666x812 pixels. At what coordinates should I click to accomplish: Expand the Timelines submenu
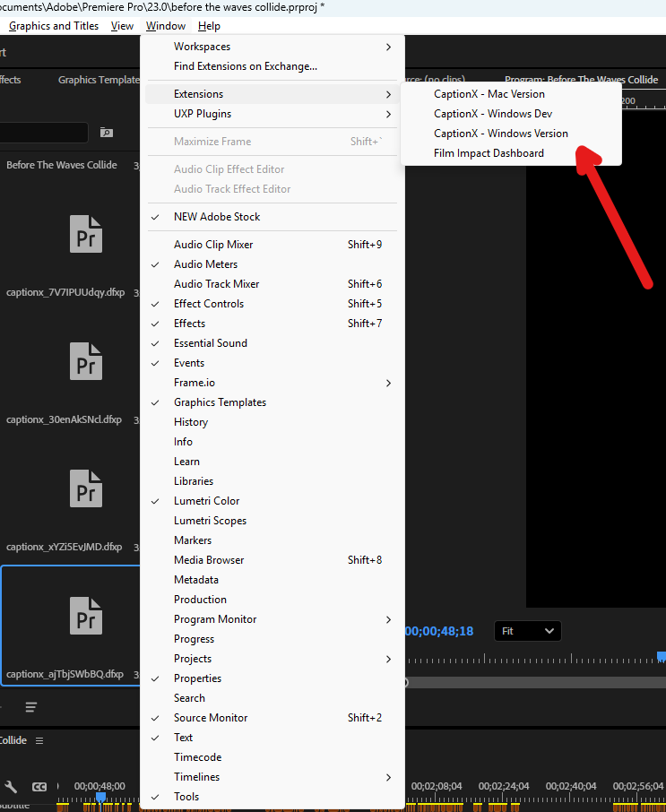[272, 777]
